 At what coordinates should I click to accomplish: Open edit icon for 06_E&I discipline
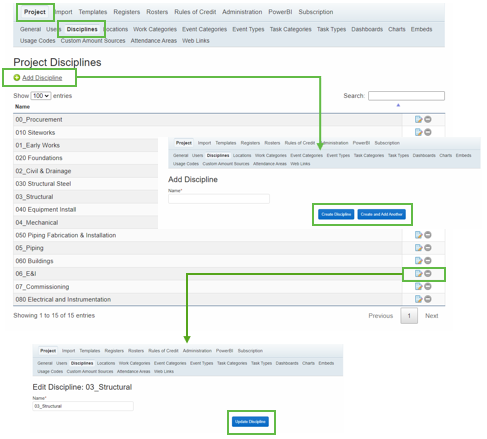pyautogui.click(x=418, y=274)
